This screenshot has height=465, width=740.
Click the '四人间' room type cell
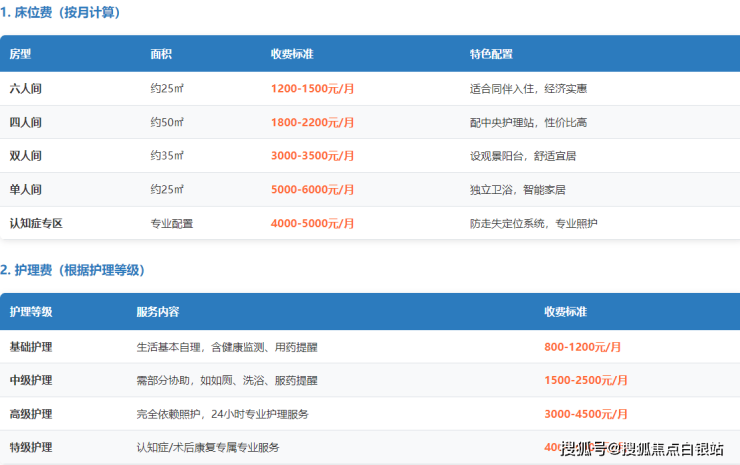click(25, 123)
